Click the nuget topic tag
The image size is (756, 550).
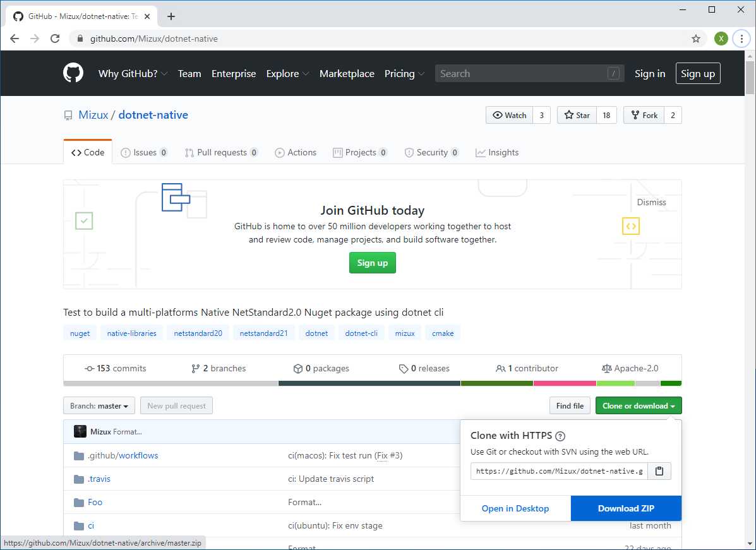pos(80,333)
